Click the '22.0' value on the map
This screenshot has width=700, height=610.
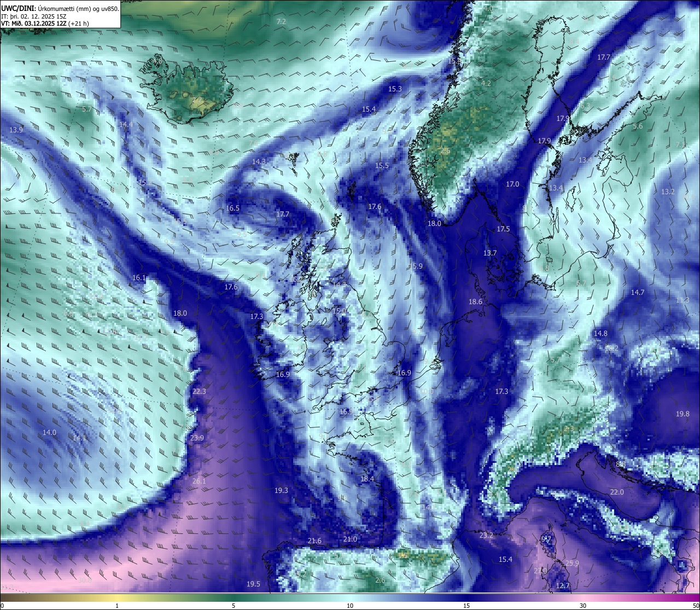617,492
